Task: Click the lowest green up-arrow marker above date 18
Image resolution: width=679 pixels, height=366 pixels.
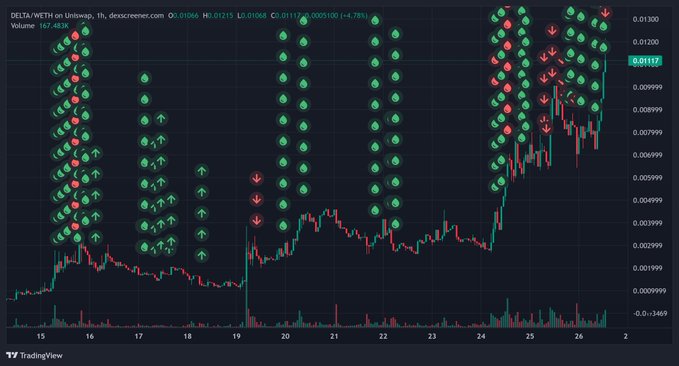Action: click(x=201, y=255)
